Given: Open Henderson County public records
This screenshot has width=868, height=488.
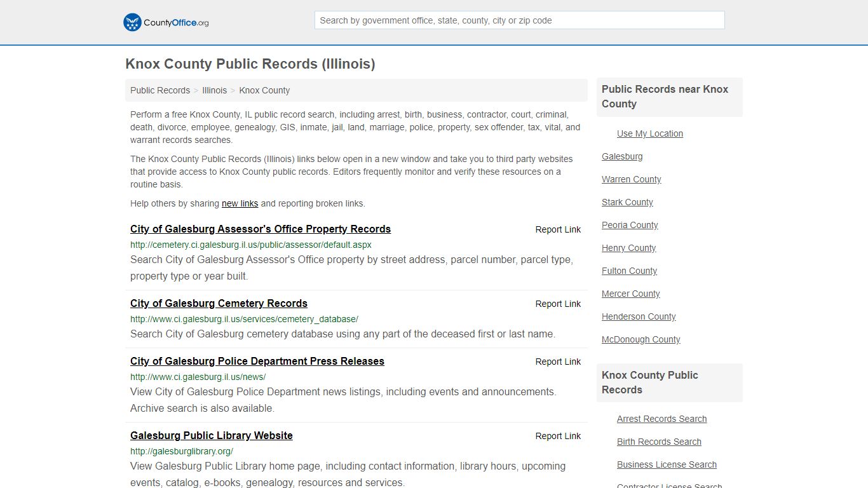Looking at the screenshot, I should click(639, 316).
